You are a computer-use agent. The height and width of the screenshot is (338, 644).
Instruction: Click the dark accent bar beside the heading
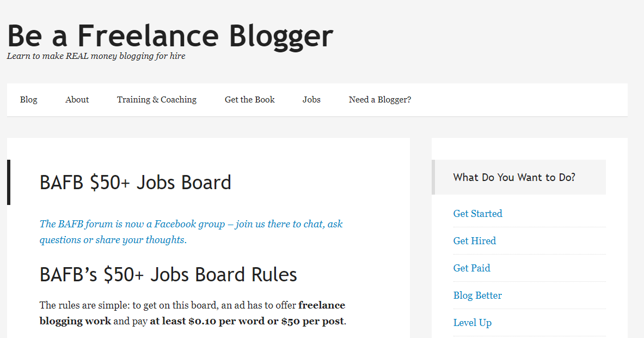pyautogui.click(x=8, y=182)
